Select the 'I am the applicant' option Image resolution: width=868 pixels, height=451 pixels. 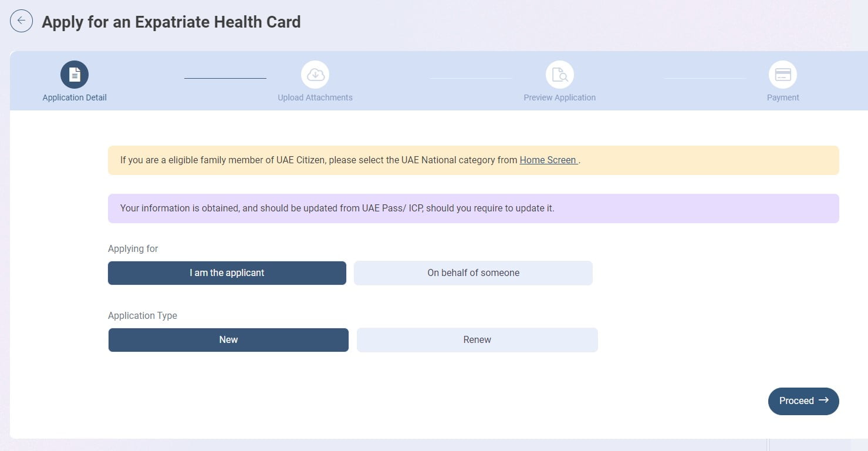point(227,272)
